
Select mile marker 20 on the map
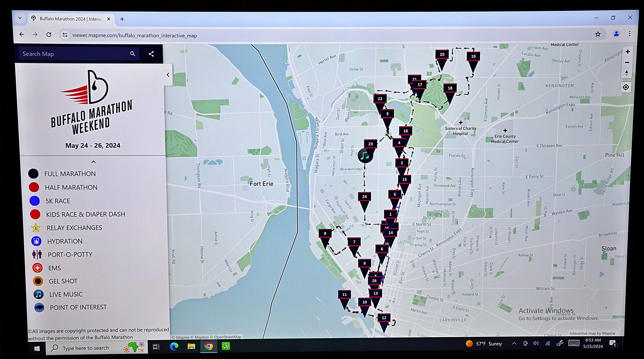coord(442,59)
